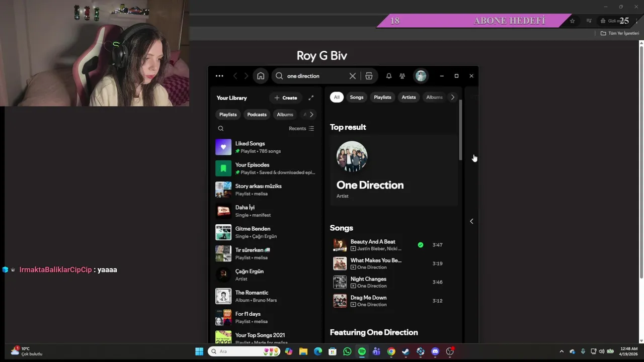Viewport: 644px width, 362px height.
Task: Open the Çağrı Ergün artist entry
Action: pyautogui.click(x=266, y=275)
